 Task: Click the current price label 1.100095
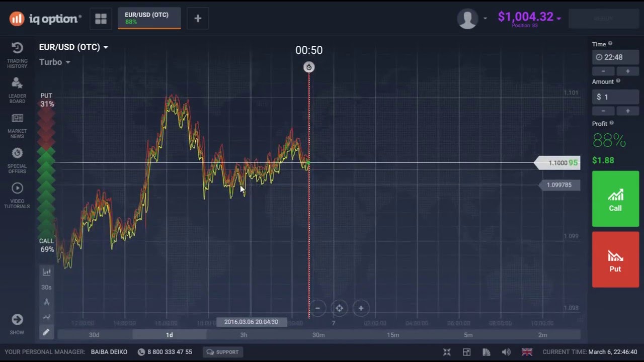point(557,162)
